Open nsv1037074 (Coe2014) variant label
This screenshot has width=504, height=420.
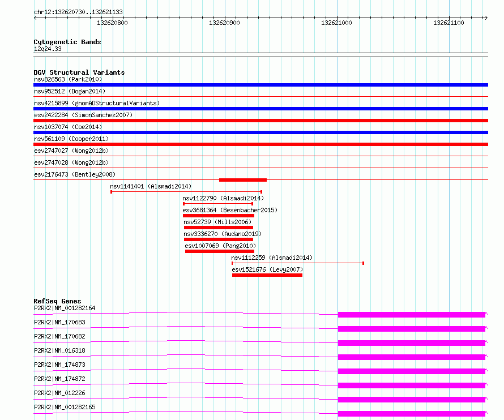click(x=68, y=127)
